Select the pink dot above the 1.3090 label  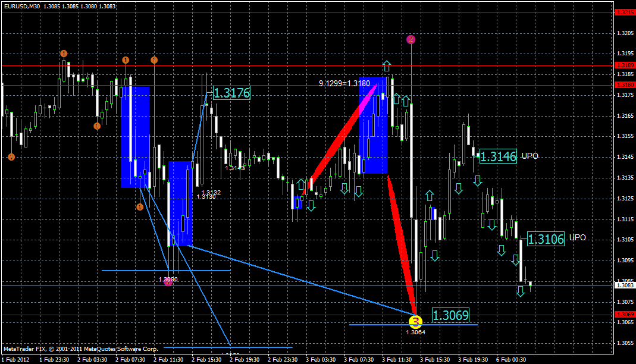168,281
